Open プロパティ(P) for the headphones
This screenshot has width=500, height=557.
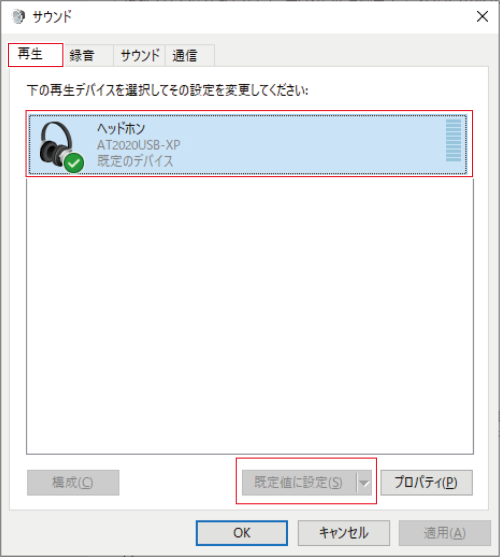click(x=426, y=482)
